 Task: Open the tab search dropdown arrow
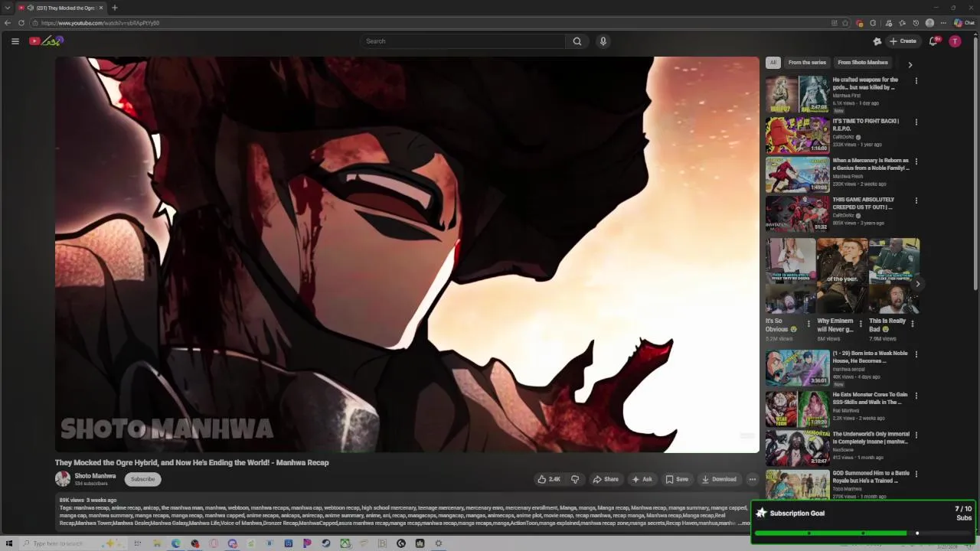(8, 8)
